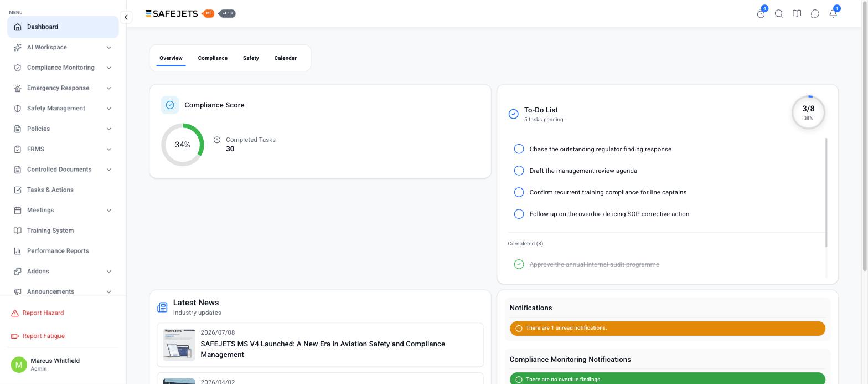Click the Tasks & Actions checklist icon
Image resolution: width=868 pixels, height=384 pixels.
pos(18,190)
